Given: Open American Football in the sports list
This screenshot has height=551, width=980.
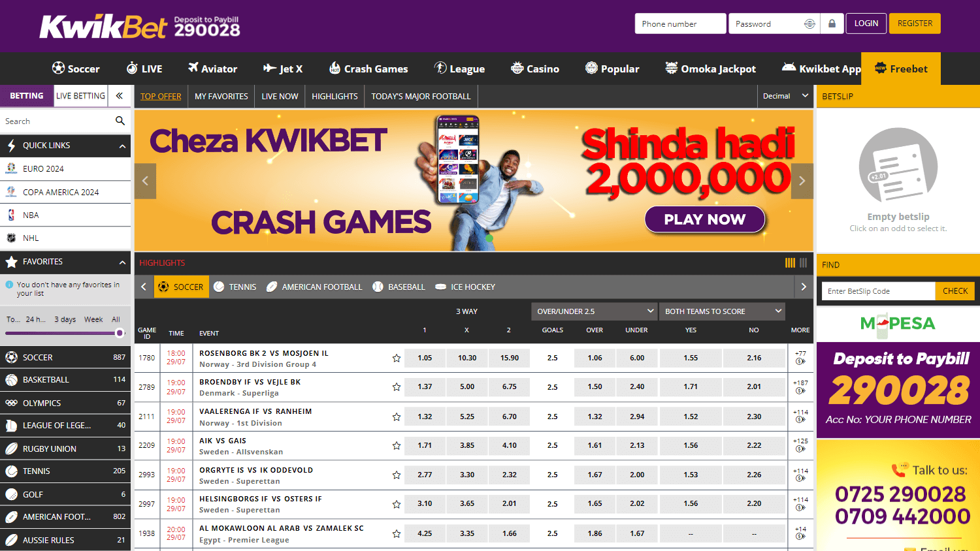Looking at the screenshot, I should [65, 516].
